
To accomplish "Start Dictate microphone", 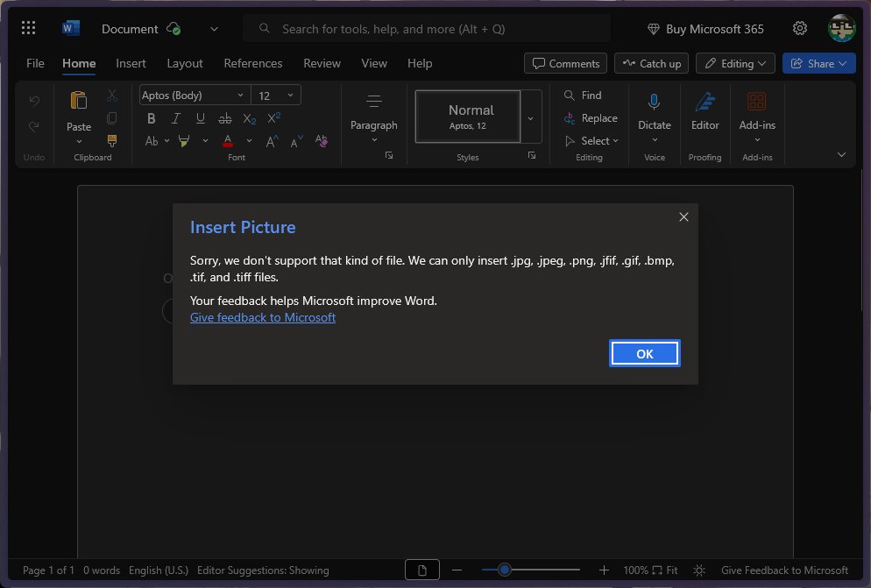I will tap(654, 102).
